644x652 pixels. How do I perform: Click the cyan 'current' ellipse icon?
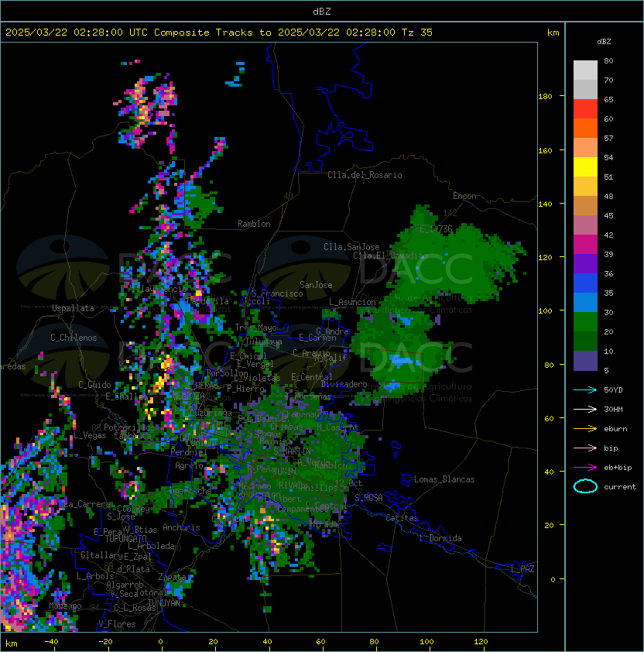[x=585, y=486]
